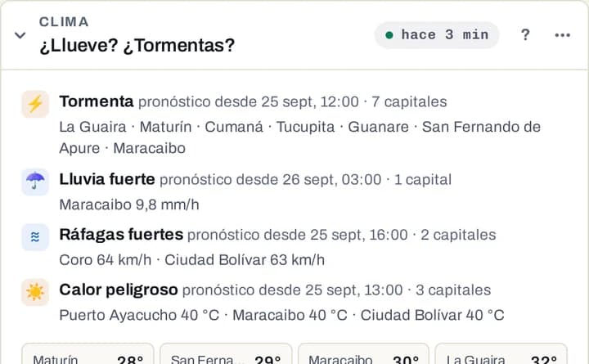Open the question mark help icon
This screenshot has width=589, height=364.
click(x=525, y=35)
